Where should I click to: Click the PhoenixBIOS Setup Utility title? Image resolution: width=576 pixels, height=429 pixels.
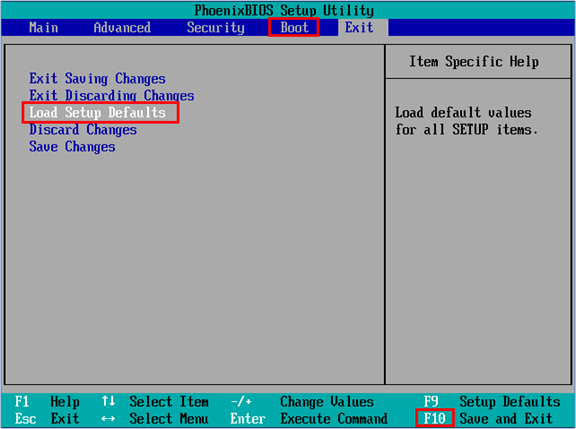(x=284, y=10)
